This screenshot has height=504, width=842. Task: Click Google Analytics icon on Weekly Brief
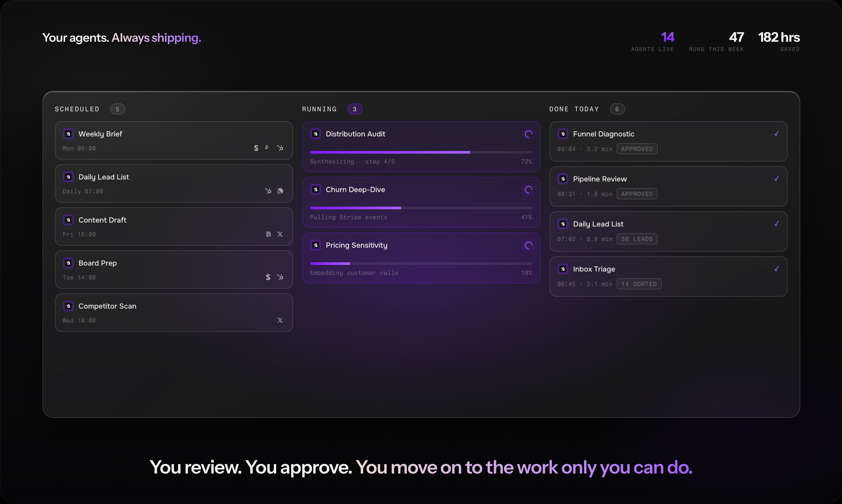[267, 147]
